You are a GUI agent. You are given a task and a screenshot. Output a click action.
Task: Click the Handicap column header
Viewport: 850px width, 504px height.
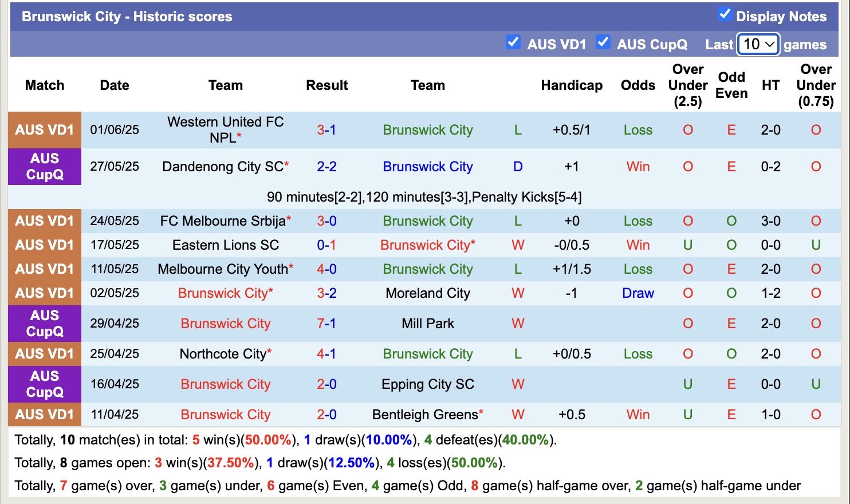coord(571,85)
